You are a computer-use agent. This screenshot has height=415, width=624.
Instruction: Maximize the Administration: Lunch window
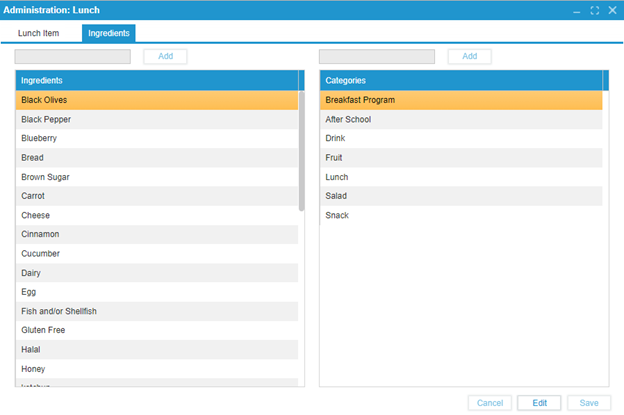595,10
